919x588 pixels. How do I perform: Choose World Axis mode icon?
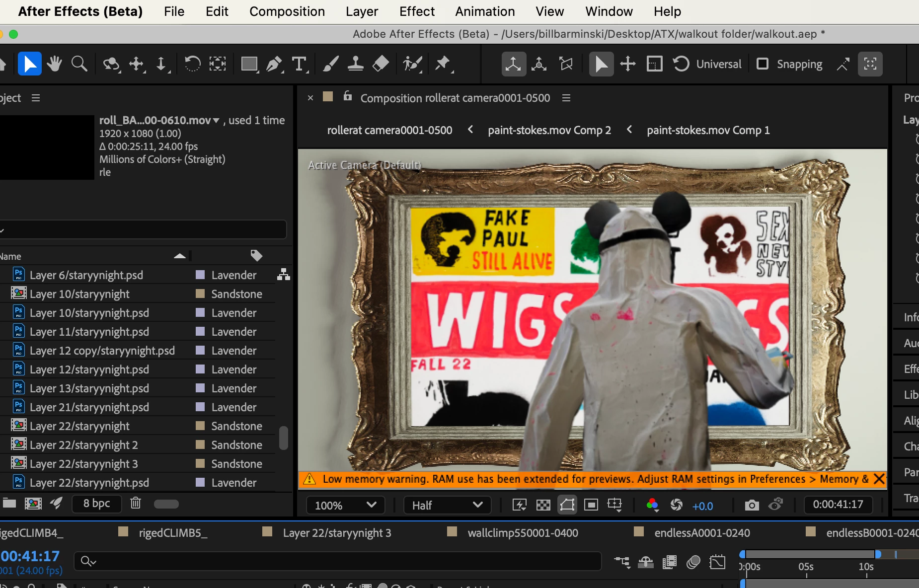[539, 64]
